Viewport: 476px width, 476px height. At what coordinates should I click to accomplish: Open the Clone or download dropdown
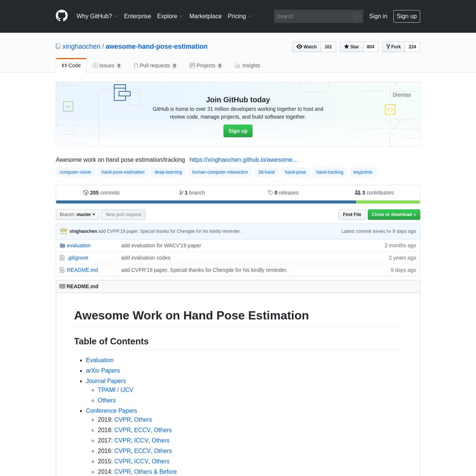click(x=394, y=215)
